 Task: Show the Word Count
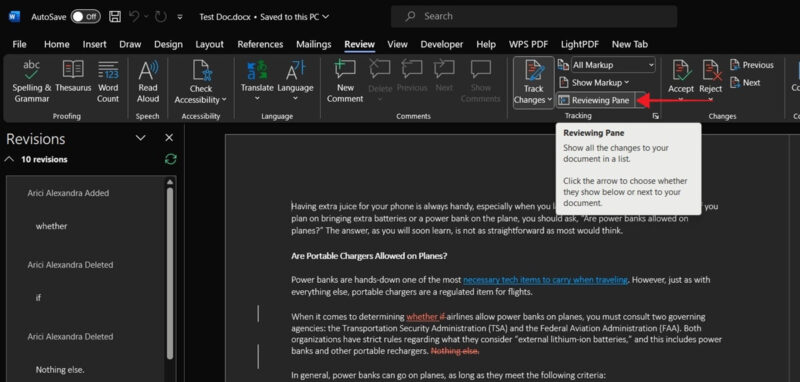coord(108,81)
